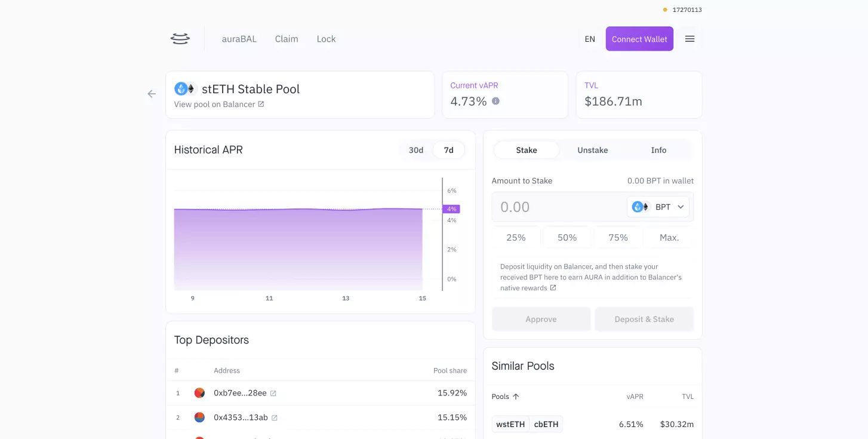Click the Address column header
Screen dimensions: 868x439
coord(227,370)
